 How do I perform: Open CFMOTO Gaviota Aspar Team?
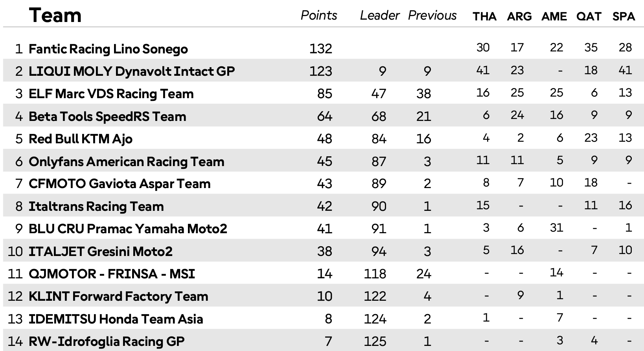pyautogui.click(x=120, y=184)
